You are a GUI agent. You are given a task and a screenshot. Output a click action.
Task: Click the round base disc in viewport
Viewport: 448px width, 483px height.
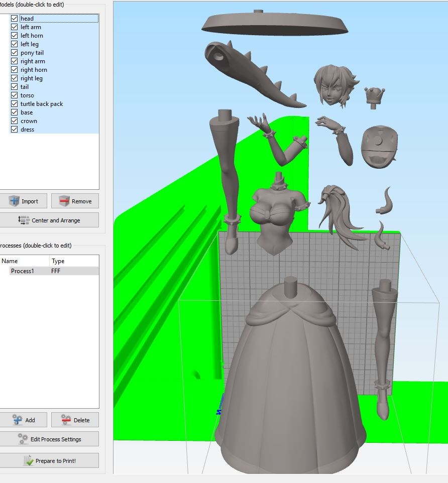point(275,24)
